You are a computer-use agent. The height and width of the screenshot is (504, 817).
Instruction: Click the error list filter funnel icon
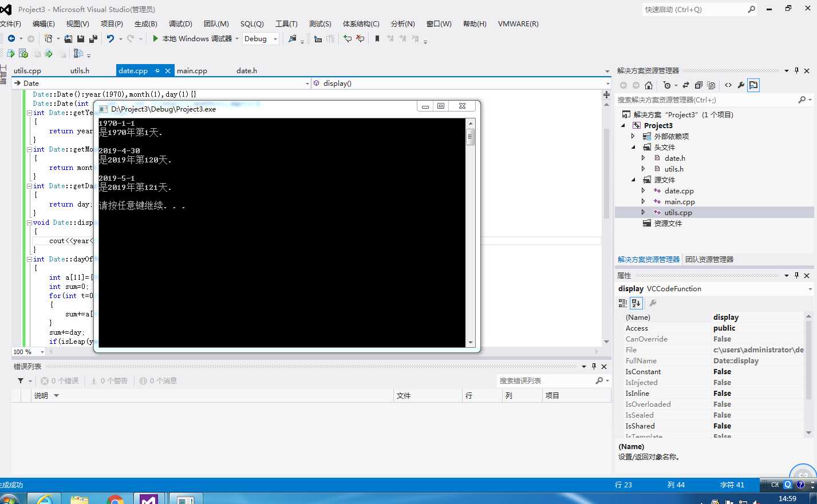pyautogui.click(x=21, y=380)
